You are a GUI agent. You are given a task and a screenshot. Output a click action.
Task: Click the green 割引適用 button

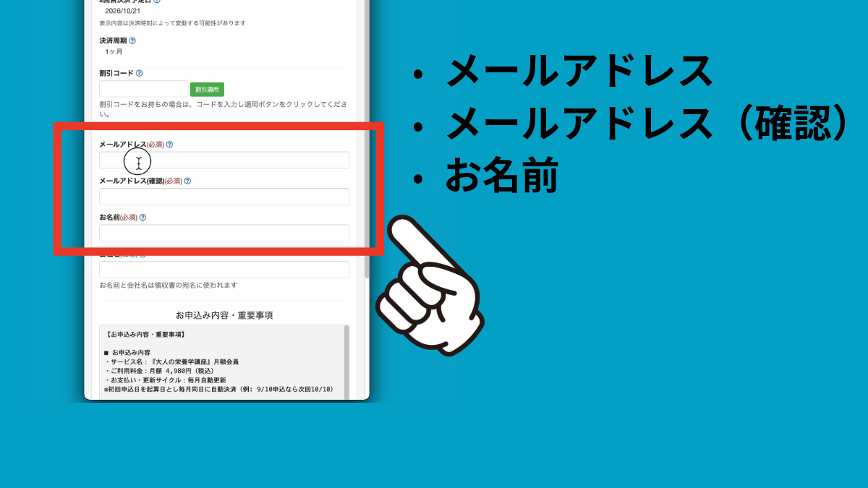pos(207,90)
